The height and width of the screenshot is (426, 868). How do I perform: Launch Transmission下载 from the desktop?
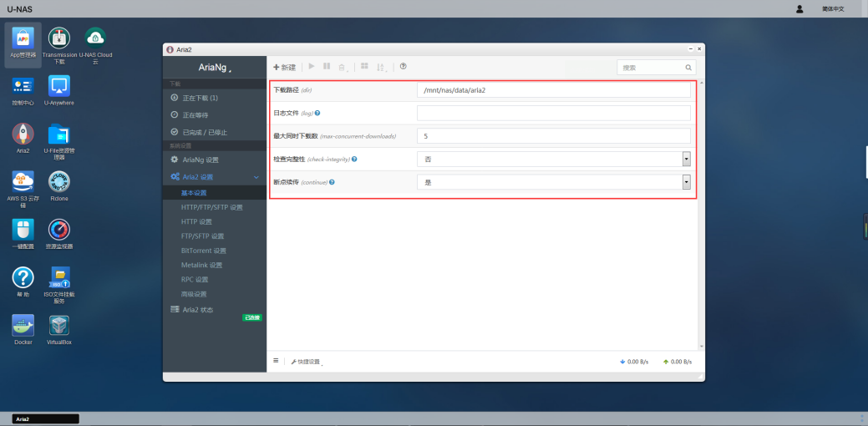click(x=59, y=45)
